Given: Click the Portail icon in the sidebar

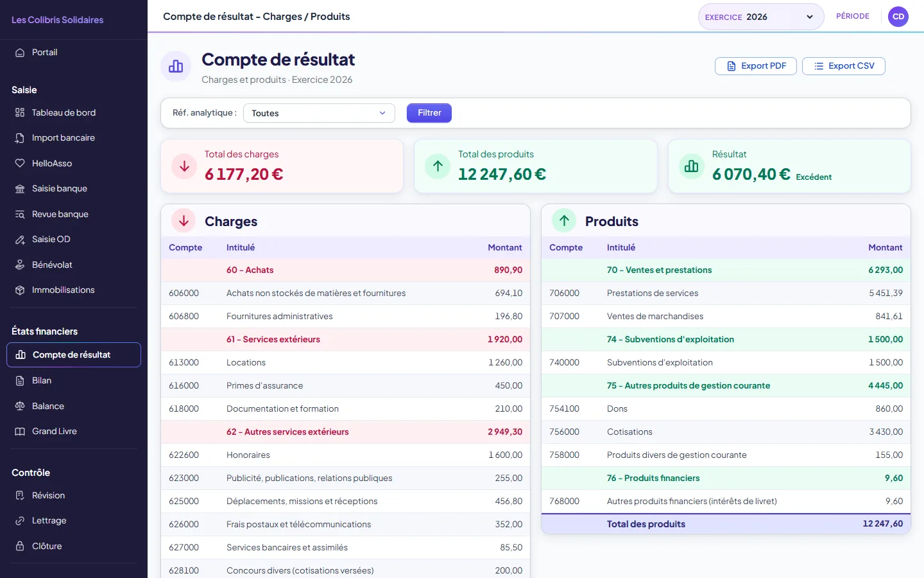Looking at the screenshot, I should pyautogui.click(x=20, y=53).
